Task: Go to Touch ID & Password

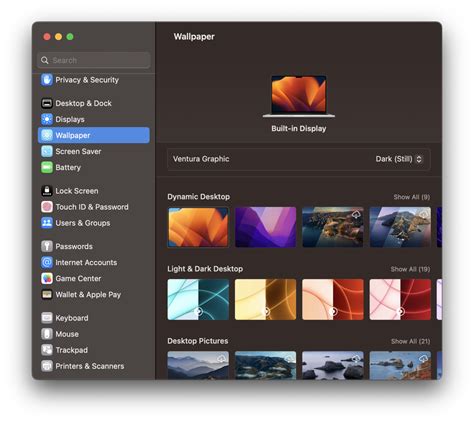Action: 94,207
